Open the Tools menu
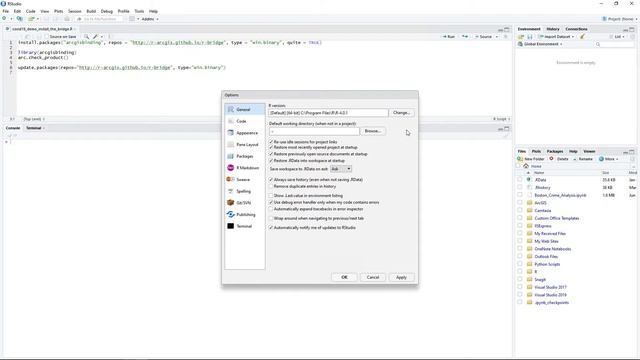 pos(139,11)
